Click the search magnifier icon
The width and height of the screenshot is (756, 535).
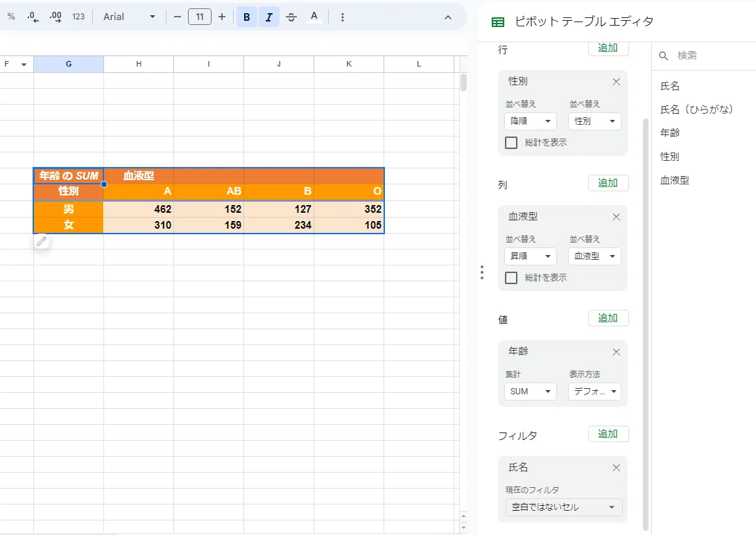tap(664, 56)
